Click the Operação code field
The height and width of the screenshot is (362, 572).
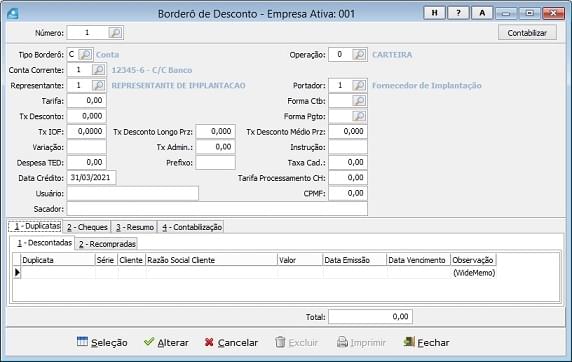[340, 55]
